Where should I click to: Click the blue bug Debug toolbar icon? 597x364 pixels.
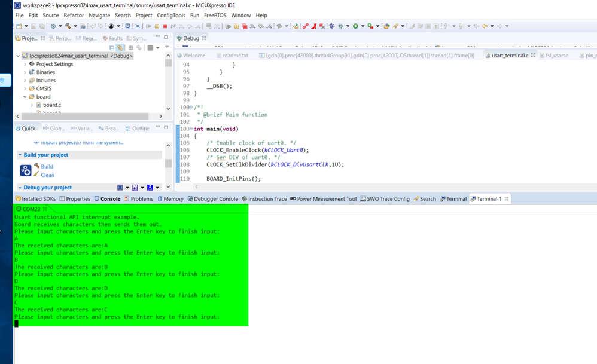point(331,26)
